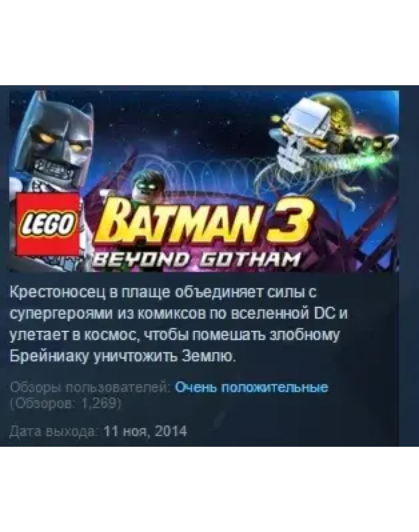Click the description line starting with Крестоносец

click(163, 292)
